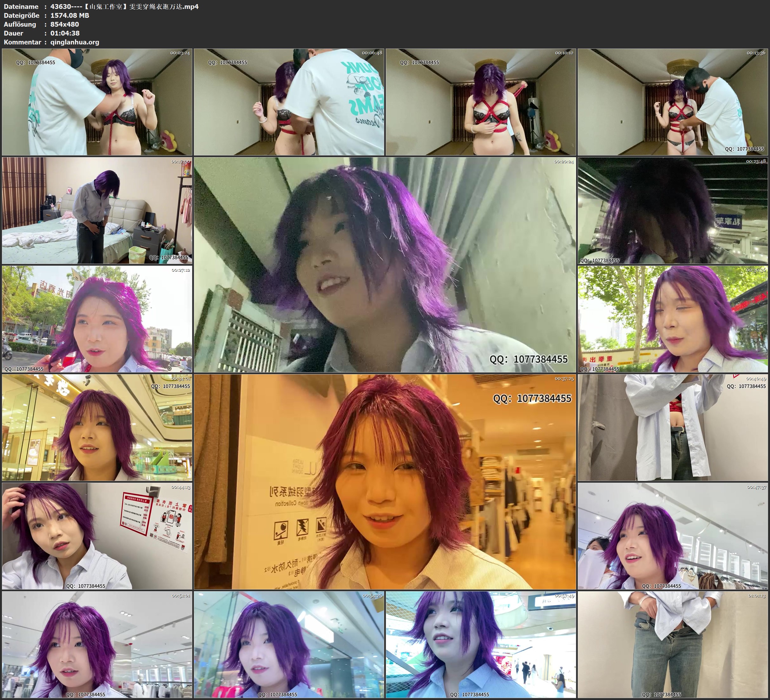Screen dimensions: 770x700
Task: Click the last thumbnail at 01:01:13
Action: coord(673,644)
